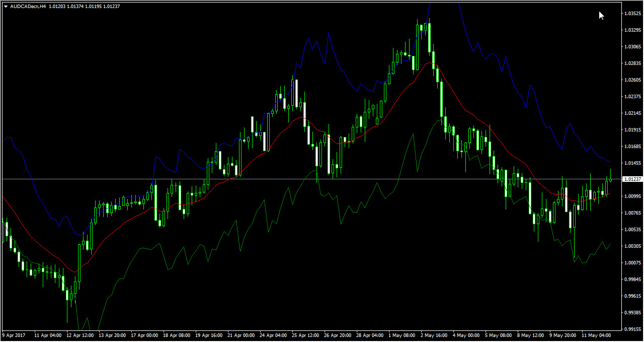644x342 pixels.
Task: Click the 1.02605 price axis label
Action: pyautogui.click(x=632, y=80)
